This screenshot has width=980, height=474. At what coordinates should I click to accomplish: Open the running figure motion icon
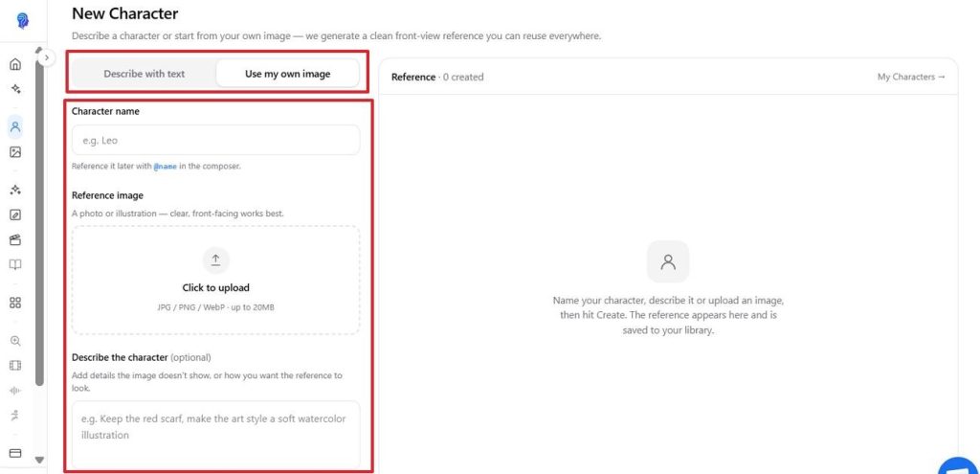tap(15, 416)
